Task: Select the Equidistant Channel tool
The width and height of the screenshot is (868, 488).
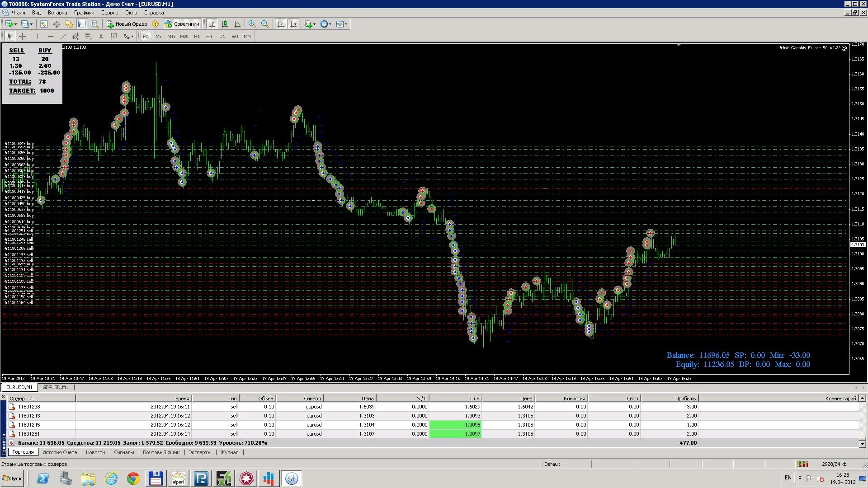Action: (75, 36)
